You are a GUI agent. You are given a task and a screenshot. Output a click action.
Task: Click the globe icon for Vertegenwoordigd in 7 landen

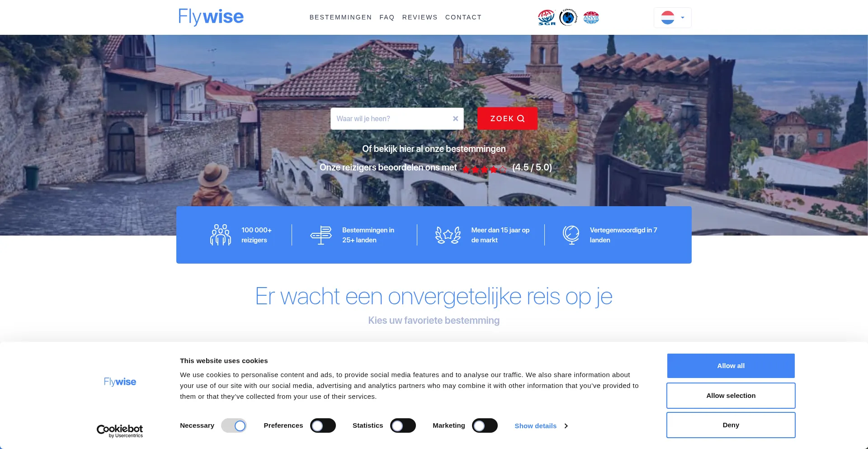pos(571,235)
